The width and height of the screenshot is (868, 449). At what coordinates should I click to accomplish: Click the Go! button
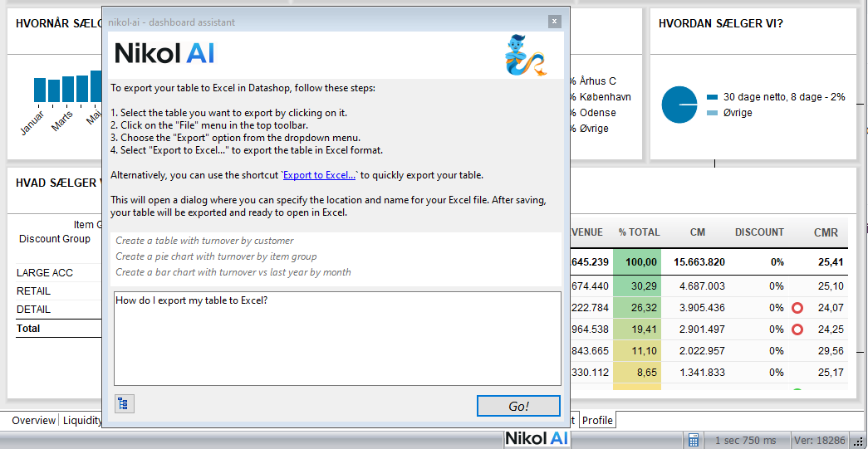coord(518,407)
